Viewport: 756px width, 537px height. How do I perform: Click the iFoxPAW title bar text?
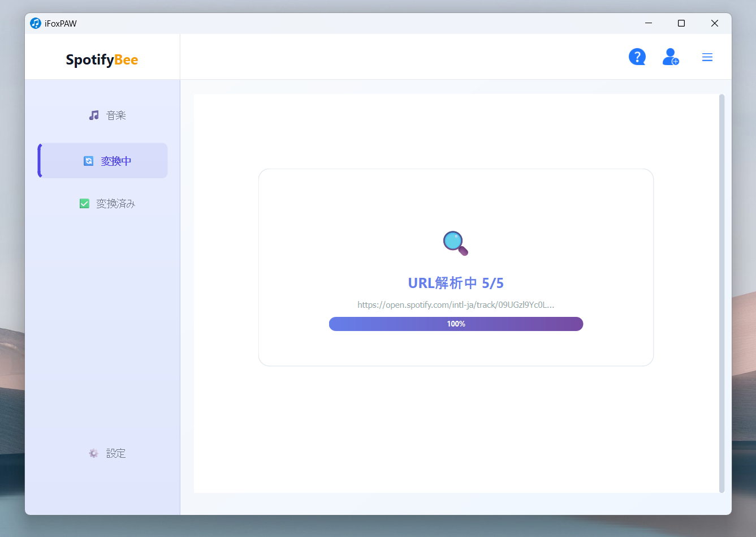pos(60,23)
